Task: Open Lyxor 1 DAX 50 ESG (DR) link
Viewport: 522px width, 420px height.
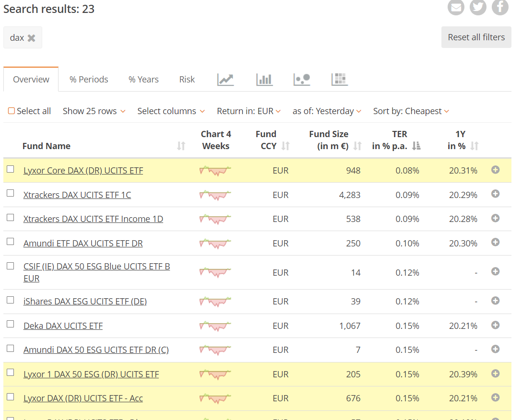Action: [x=91, y=374]
